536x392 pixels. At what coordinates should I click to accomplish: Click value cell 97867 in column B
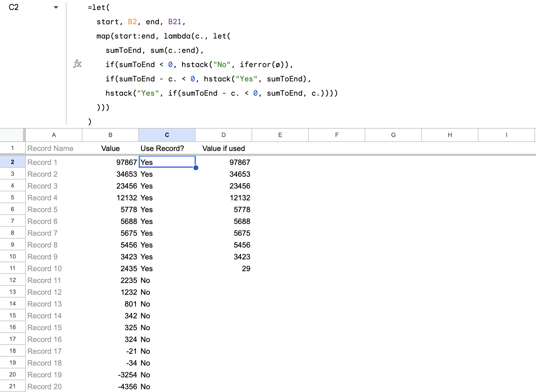[110, 162]
